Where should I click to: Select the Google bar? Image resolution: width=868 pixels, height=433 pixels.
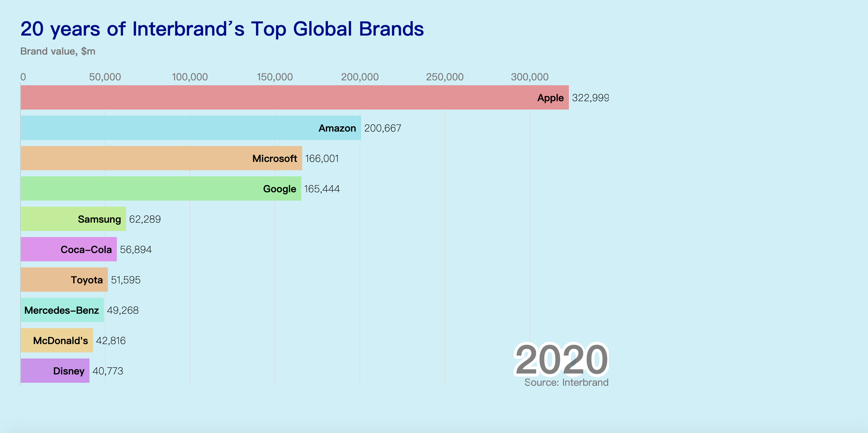(x=161, y=189)
